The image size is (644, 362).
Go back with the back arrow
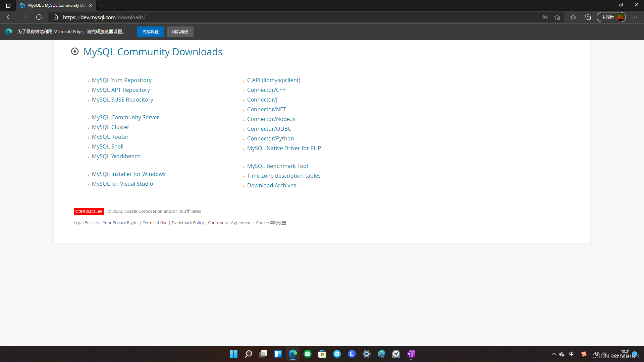[x=9, y=17]
